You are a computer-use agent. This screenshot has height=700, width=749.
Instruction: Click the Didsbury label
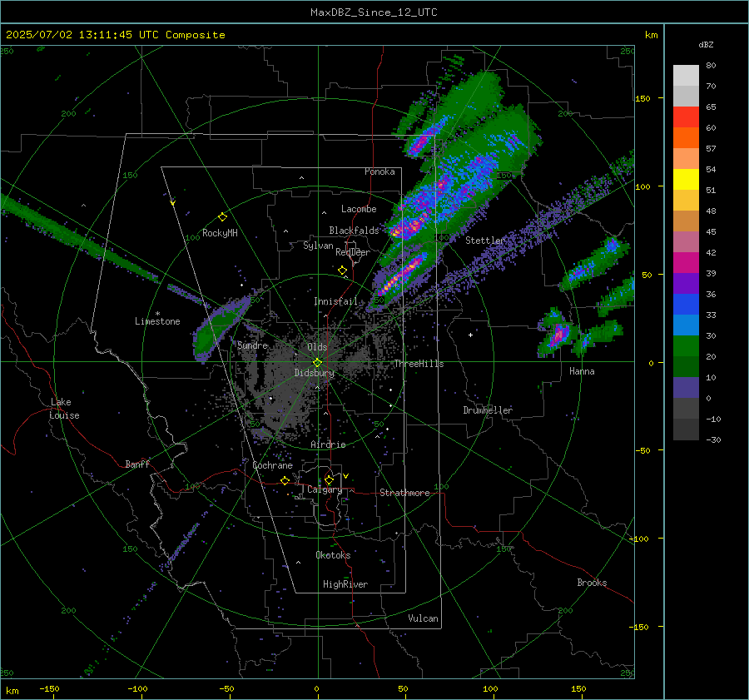pyautogui.click(x=315, y=373)
